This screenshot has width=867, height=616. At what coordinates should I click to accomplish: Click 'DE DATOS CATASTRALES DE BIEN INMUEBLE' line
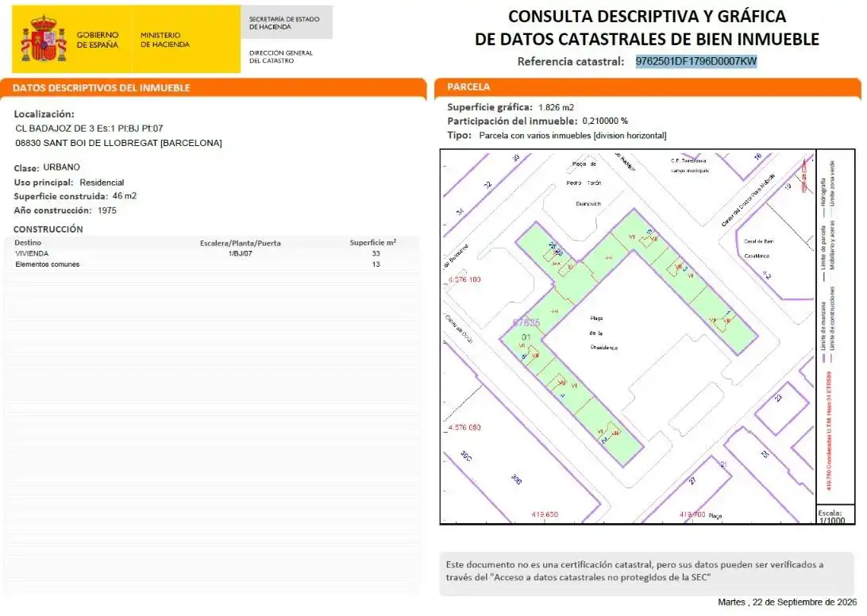click(647, 39)
